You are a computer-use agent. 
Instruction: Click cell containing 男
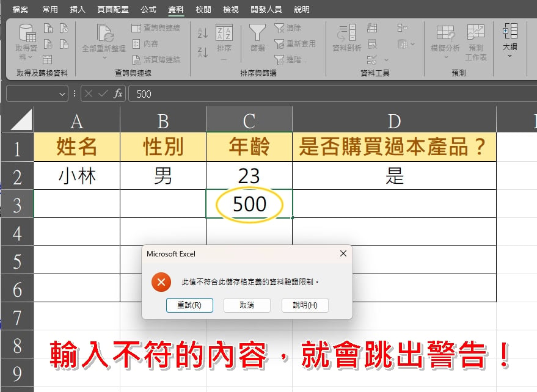coord(163,176)
